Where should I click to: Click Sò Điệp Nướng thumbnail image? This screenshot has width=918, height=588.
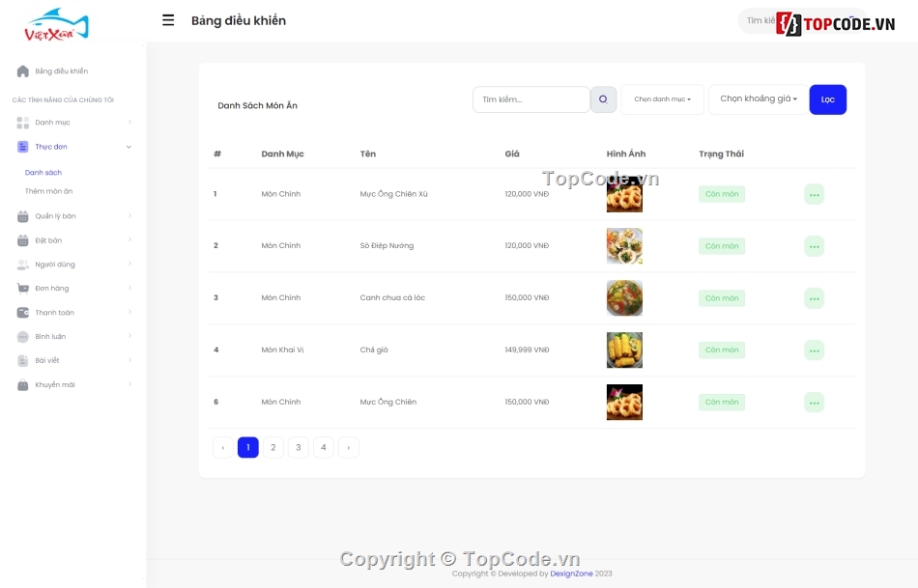(x=624, y=246)
